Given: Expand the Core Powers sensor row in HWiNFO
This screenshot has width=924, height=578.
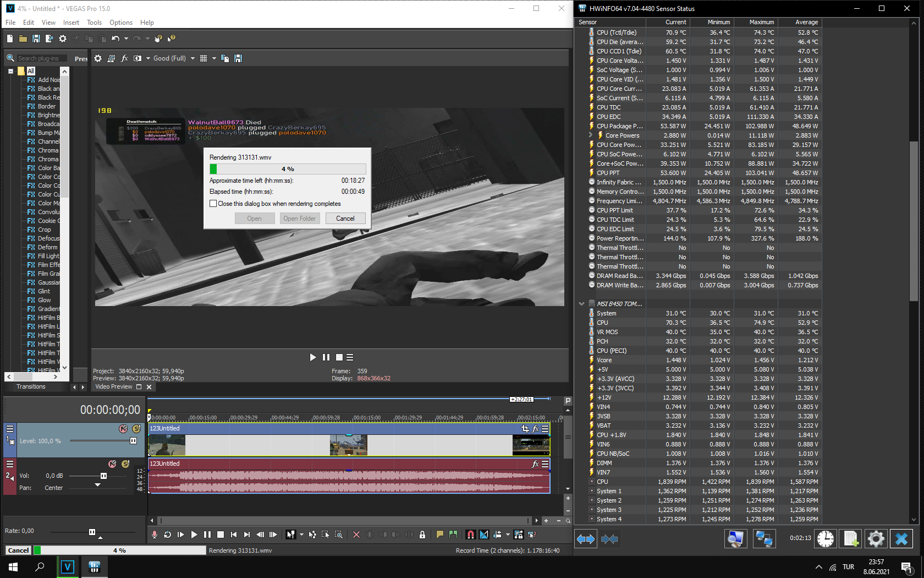Looking at the screenshot, I should pos(591,135).
